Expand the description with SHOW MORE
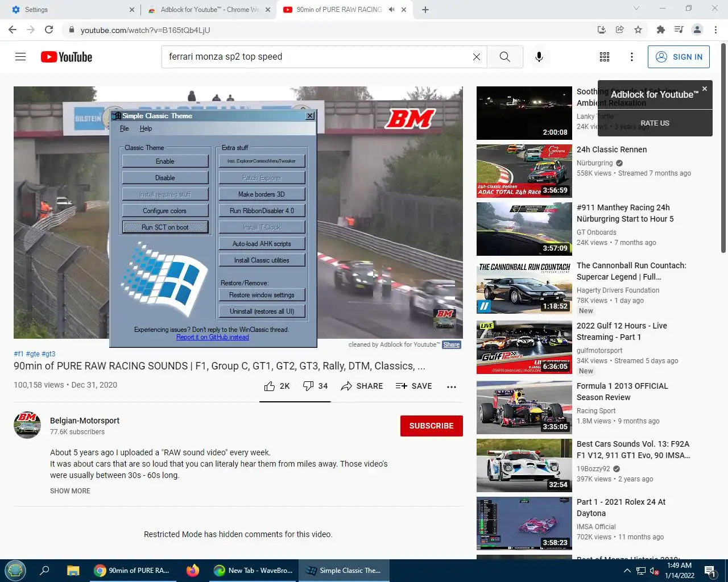 70,491
